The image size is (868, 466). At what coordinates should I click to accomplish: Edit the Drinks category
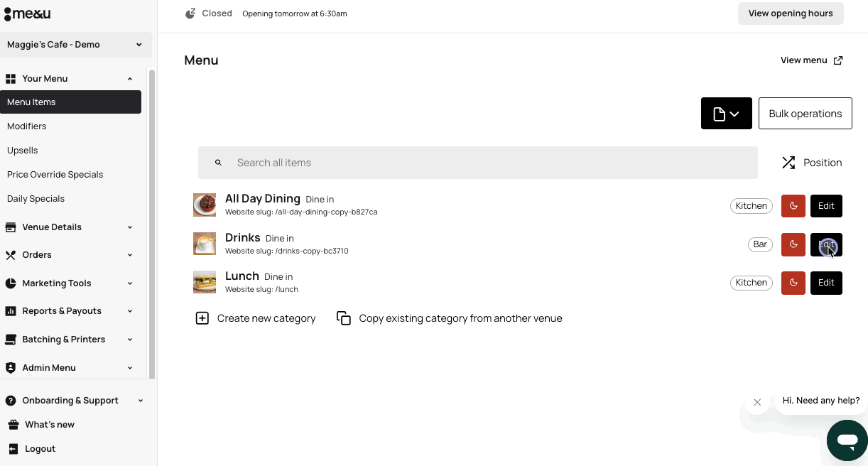pyautogui.click(x=826, y=244)
